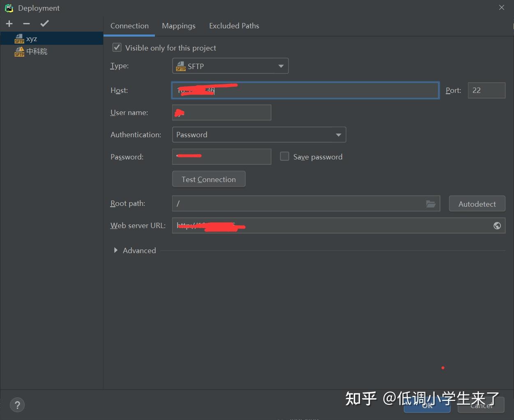The image size is (514, 420).
Task: Expand the Advanced section
Action: 115,250
